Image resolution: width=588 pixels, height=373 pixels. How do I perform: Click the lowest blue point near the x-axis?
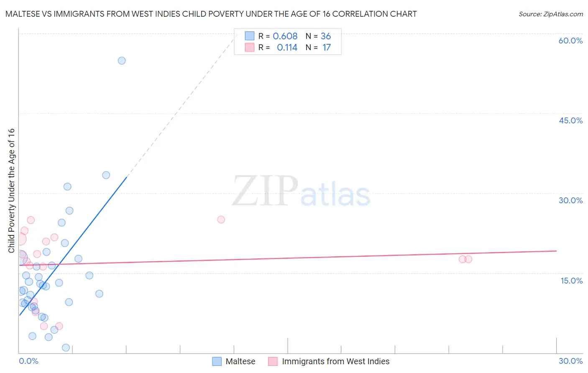pyautogui.click(x=66, y=347)
